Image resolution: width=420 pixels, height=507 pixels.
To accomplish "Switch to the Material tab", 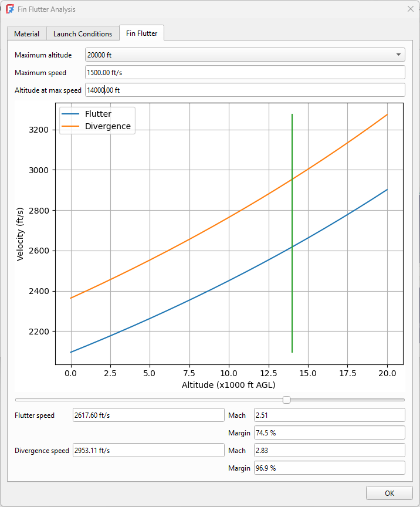I will [x=26, y=34].
